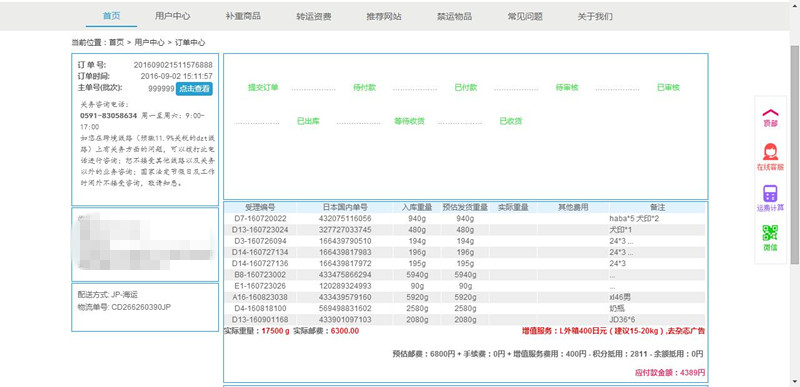Select row E1-160723026
This screenshot has height=387, width=800.
pyautogui.click(x=464, y=286)
